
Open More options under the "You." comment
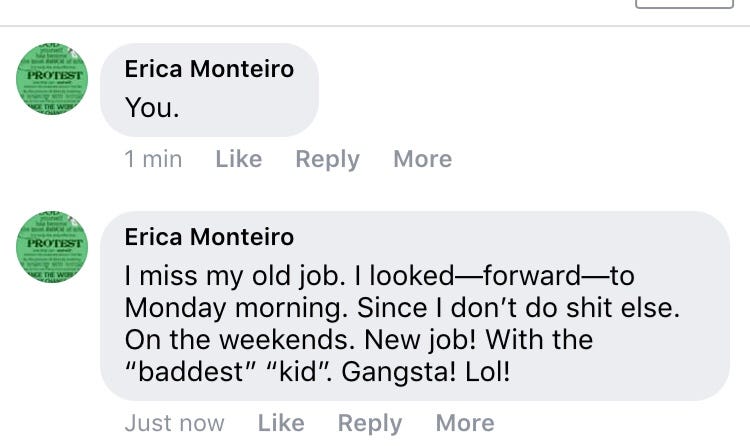(x=422, y=159)
